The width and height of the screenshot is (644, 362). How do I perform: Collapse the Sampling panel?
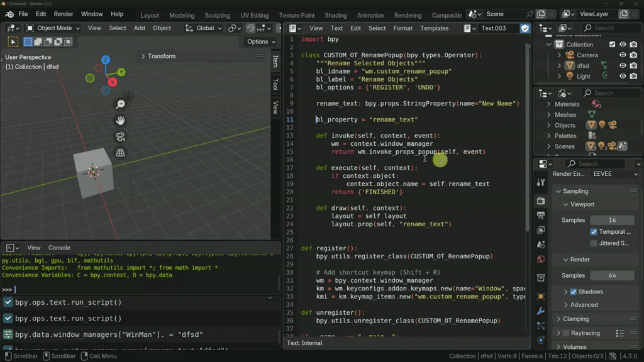pyautogui.click(x=572, y=191)
